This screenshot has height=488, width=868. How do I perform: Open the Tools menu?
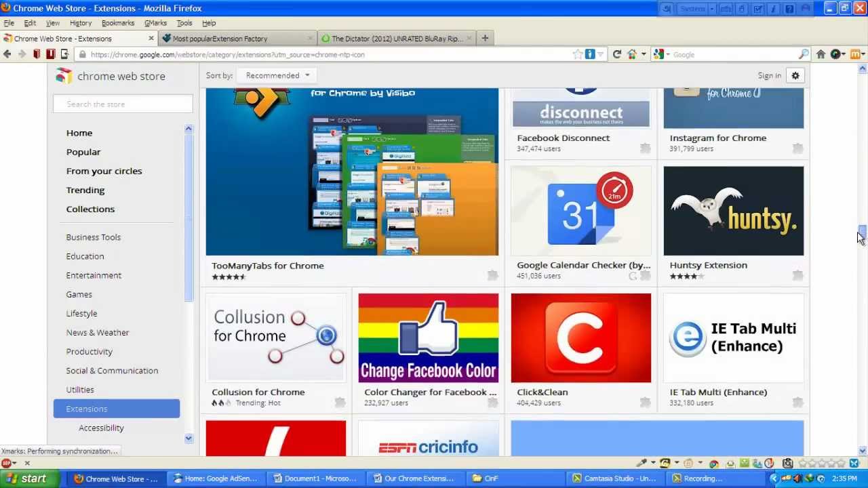point(184,23)
